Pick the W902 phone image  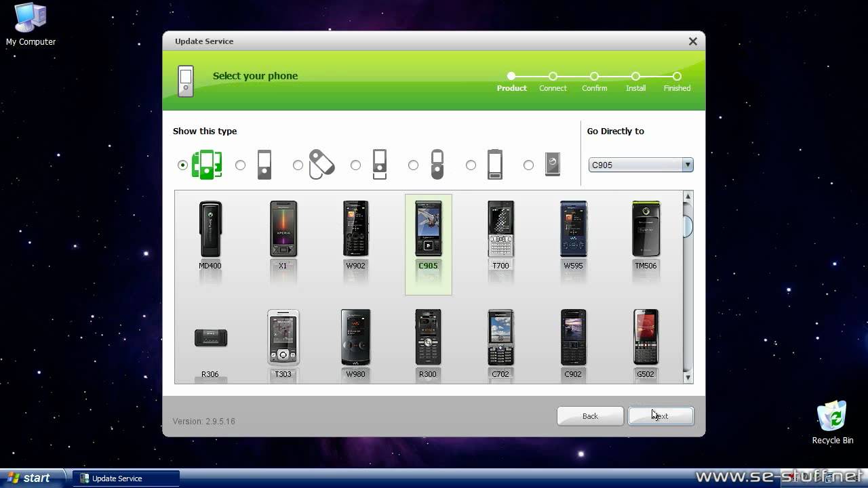point(355,229)
